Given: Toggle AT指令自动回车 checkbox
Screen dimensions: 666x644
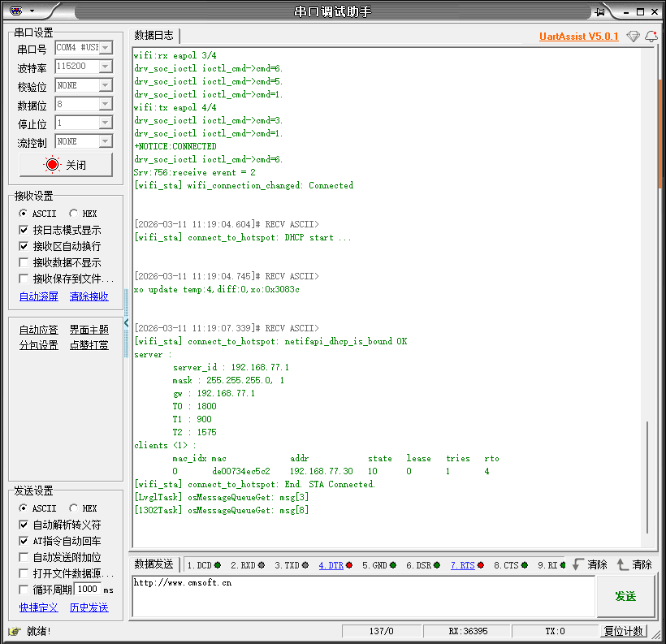Looking at the screenshot, I should (24, 541).
